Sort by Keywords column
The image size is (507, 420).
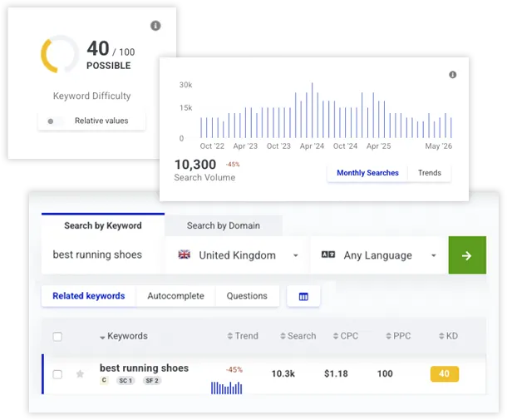124,336
